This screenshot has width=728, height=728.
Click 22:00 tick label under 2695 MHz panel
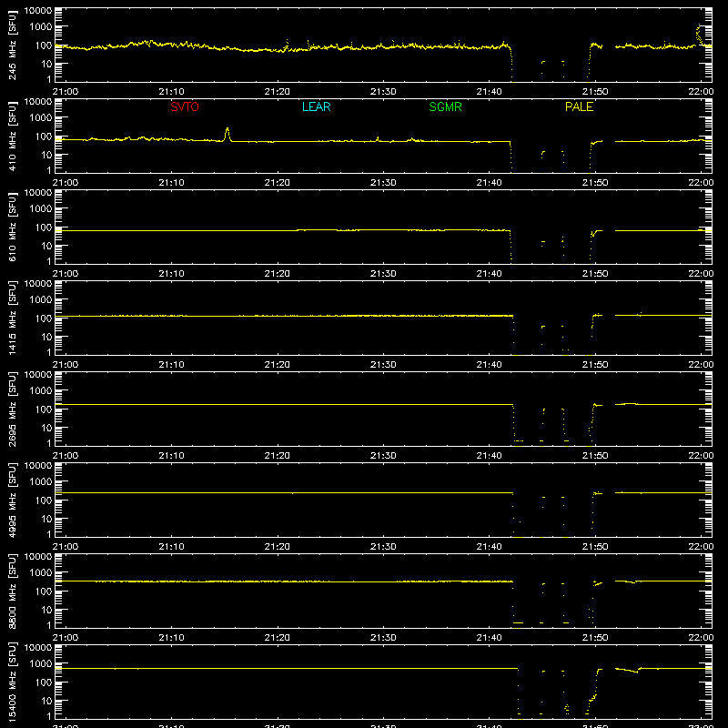701,456
